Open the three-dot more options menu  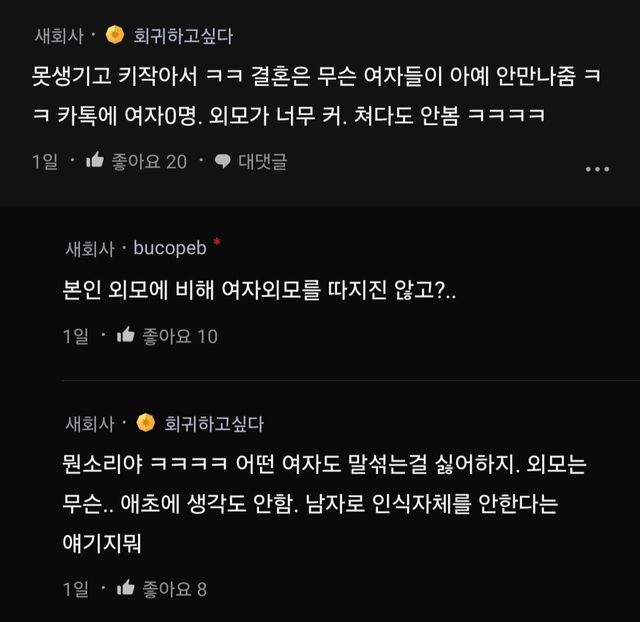point(596,168)
